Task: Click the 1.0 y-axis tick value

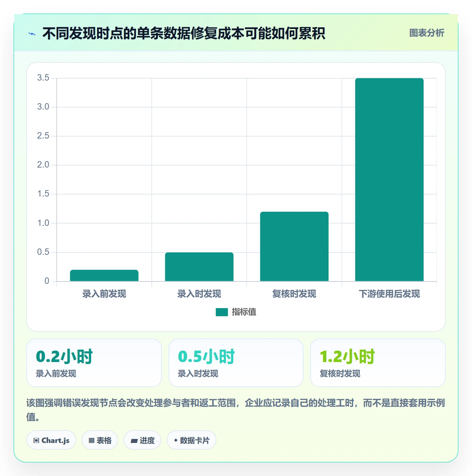Action: coord(43,223)
